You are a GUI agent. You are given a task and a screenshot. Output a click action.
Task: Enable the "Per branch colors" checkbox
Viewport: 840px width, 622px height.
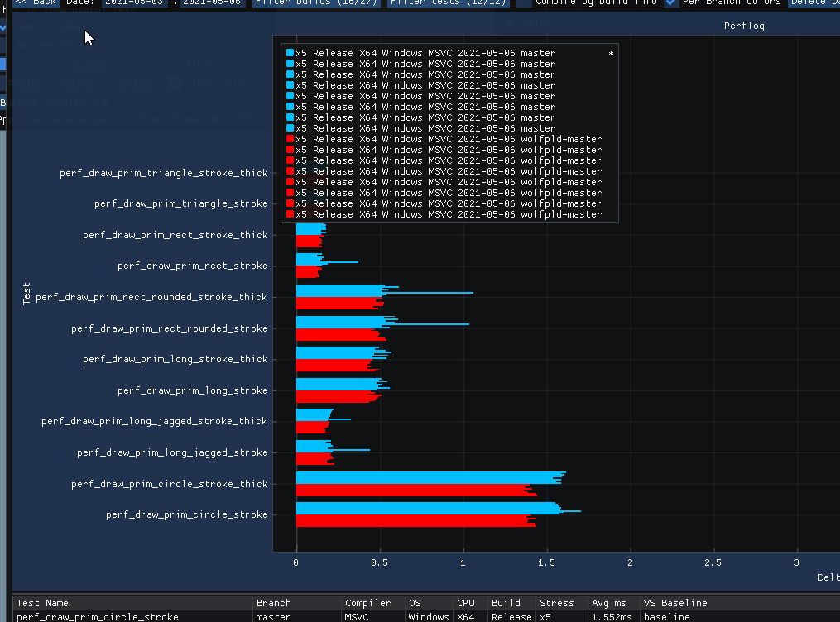click(x=669, y=3)
